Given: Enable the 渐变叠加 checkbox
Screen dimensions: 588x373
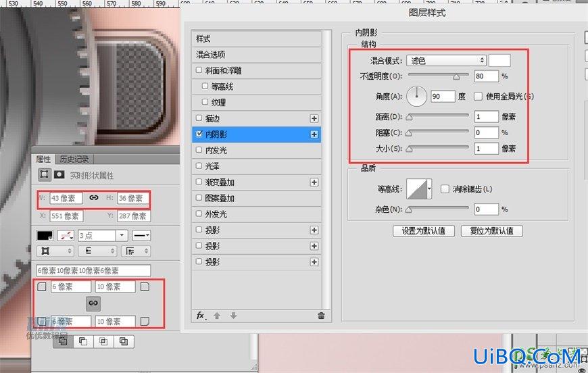Looking at the screenshot, I should click(199, 182).
